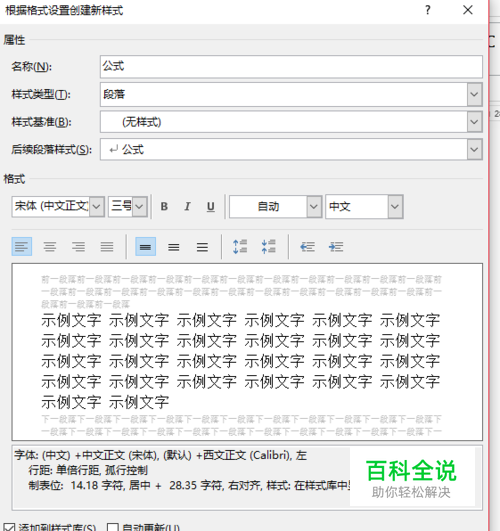Toggle Underline formatting button
Image resolution: width=500 pixels, height=531 pixels.
click(211, 206)
